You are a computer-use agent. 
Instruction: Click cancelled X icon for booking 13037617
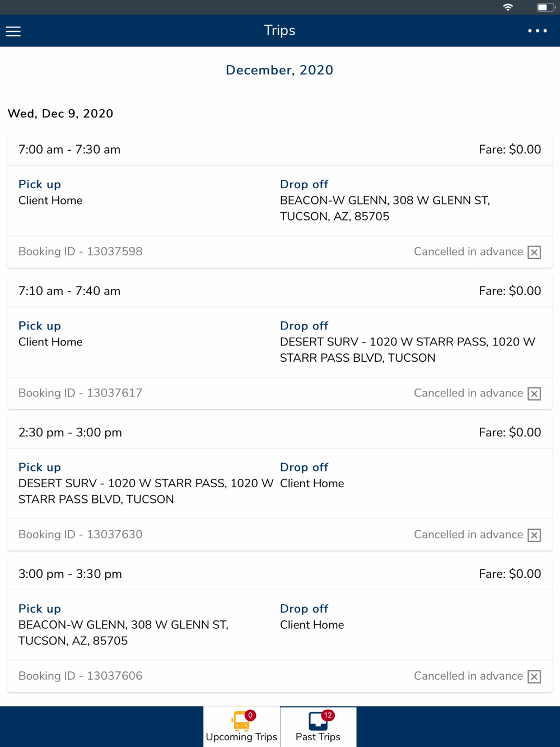click(x=534, y=394)
